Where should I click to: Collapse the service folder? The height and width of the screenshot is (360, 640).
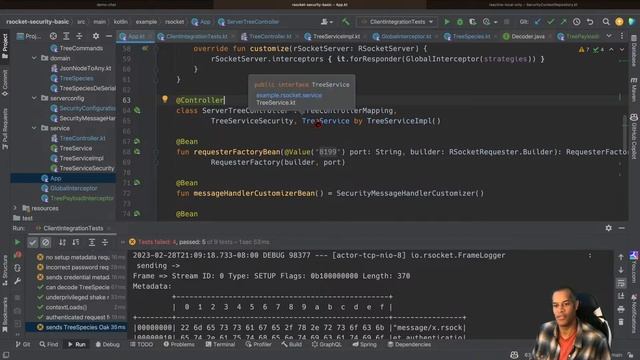point(34,128)
